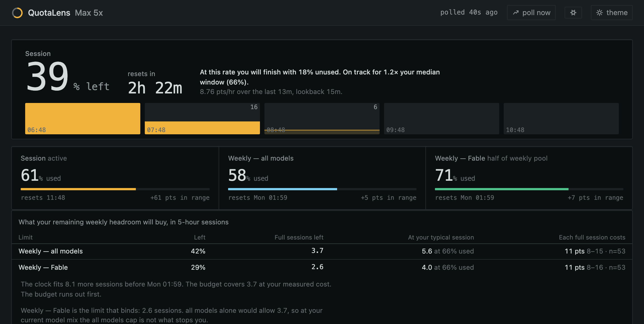This screenshot has width=644, height=324.
Task: Select the 10:48 hourly usage bar
Action: pos(561,119)
